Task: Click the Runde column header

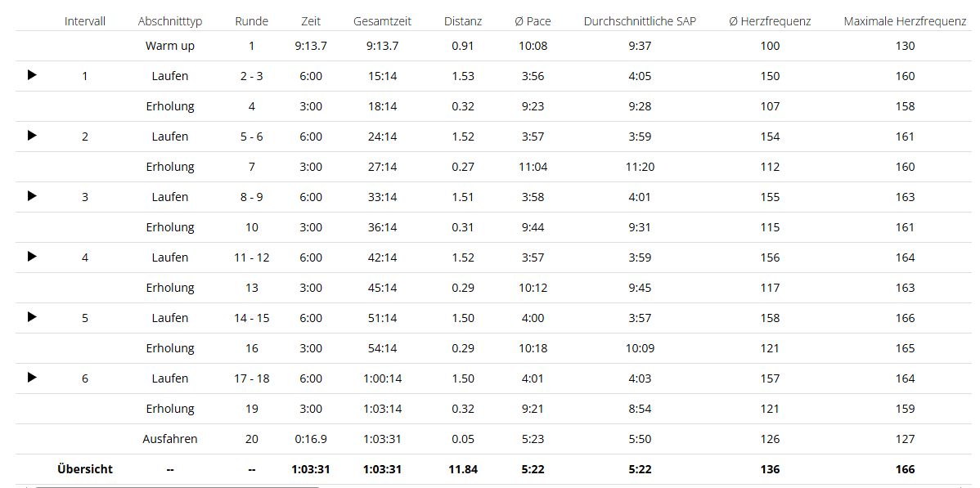Action: pyautogui.click(x=251, y=21)
